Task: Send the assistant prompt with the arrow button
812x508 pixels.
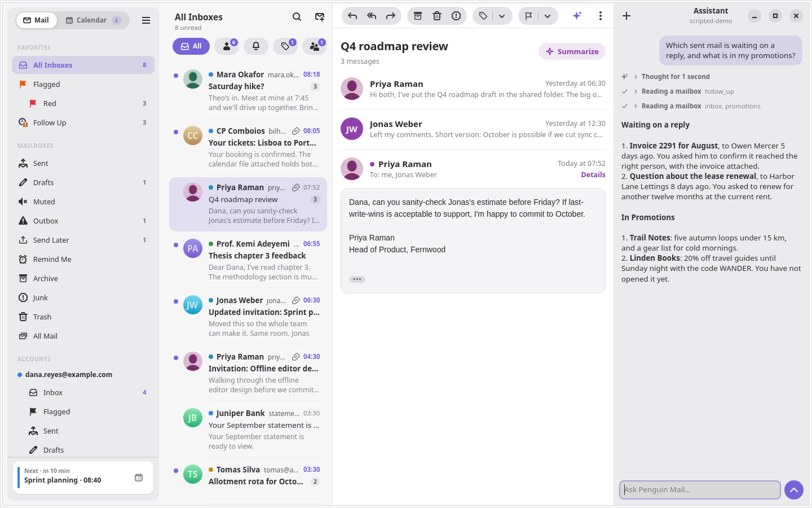Action: (794, 490)
